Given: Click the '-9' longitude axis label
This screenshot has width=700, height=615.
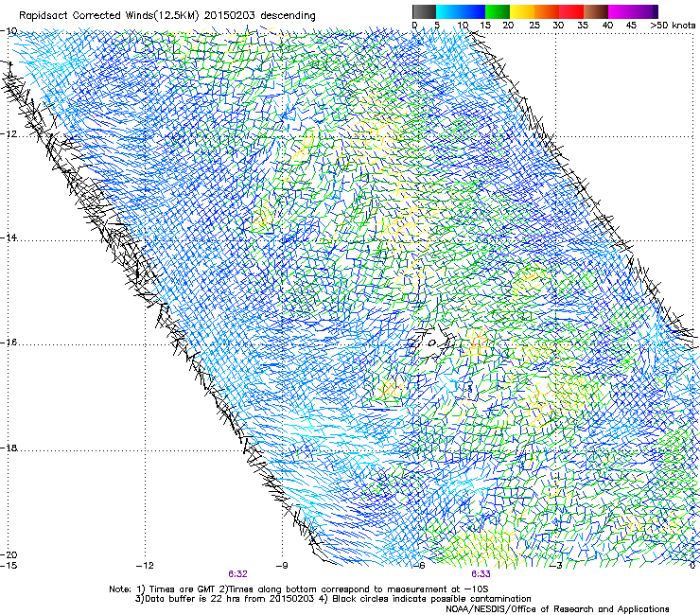Looking at the screenshot, I should 282,566.
